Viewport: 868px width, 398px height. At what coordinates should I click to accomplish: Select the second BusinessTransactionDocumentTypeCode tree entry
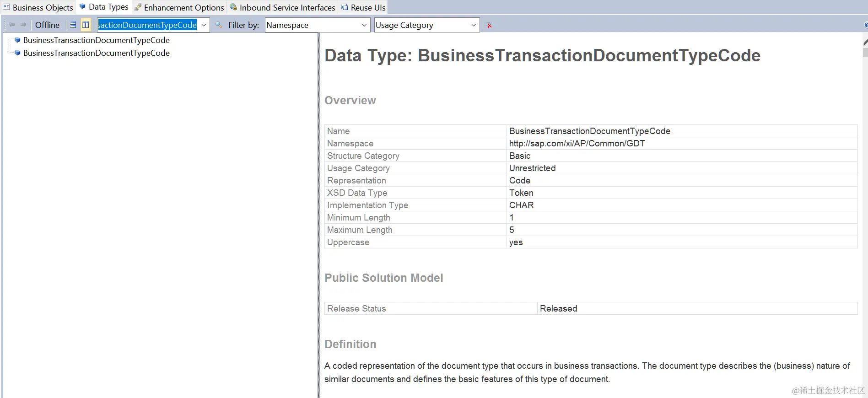pyautogui.click(x=97, y=53)
